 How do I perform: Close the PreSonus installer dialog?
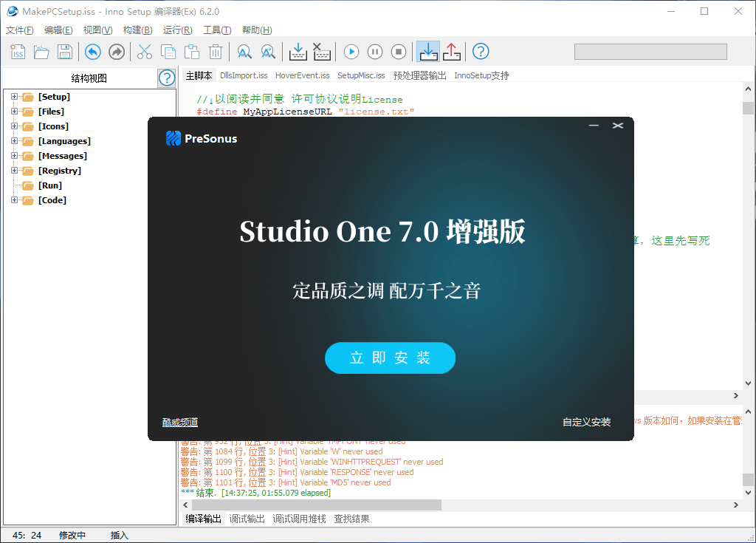[618, 126]
